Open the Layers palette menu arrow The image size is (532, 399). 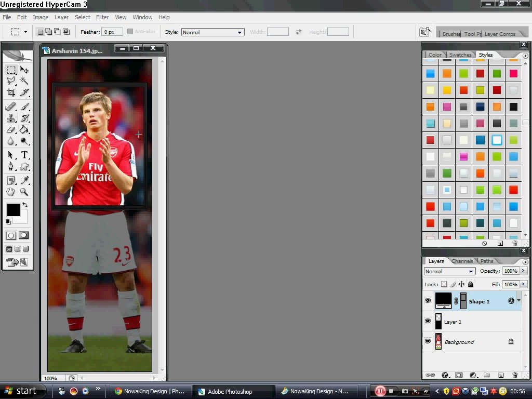(x=525, y=262)
